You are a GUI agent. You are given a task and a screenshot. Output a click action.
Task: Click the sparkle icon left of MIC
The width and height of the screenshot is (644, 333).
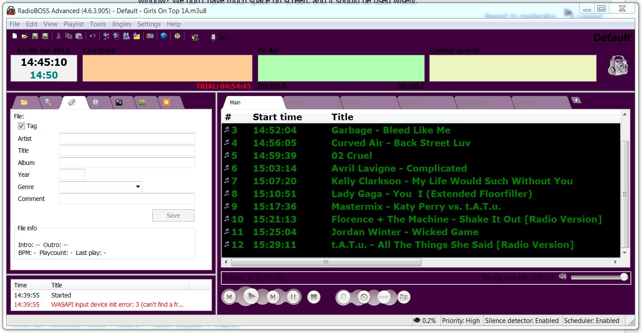click(195, 38)
